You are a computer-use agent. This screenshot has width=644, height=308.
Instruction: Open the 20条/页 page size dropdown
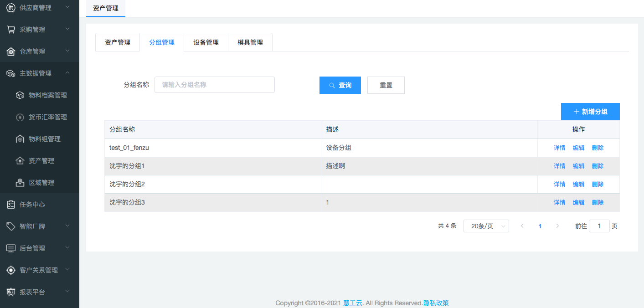486,226
